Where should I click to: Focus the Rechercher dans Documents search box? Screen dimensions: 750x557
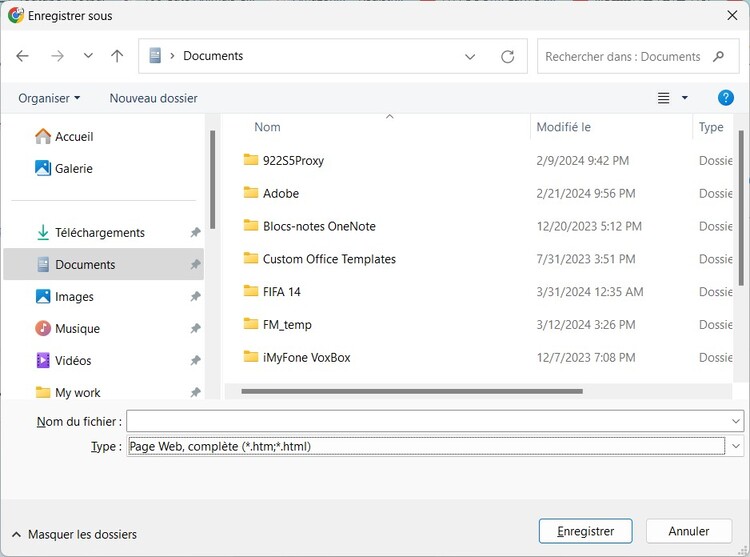638,56
